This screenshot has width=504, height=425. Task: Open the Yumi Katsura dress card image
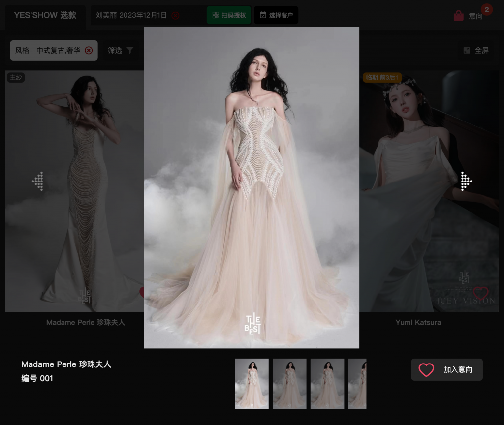pos(429,191)
